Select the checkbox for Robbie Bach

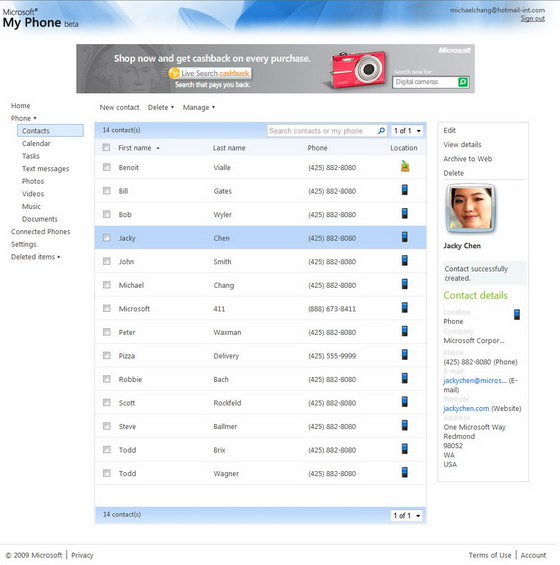pos(107,379)
